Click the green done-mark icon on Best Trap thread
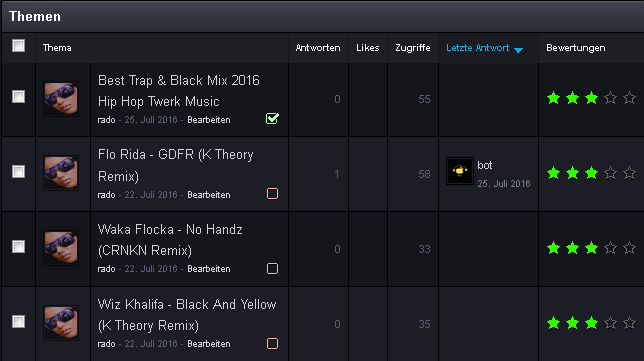 272,118
